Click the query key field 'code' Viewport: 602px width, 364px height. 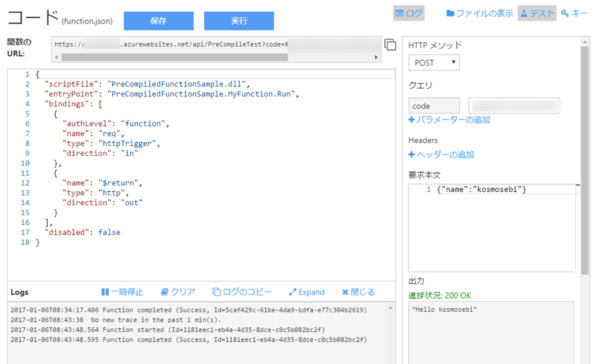pyautogui.click(x=434, y=106)
